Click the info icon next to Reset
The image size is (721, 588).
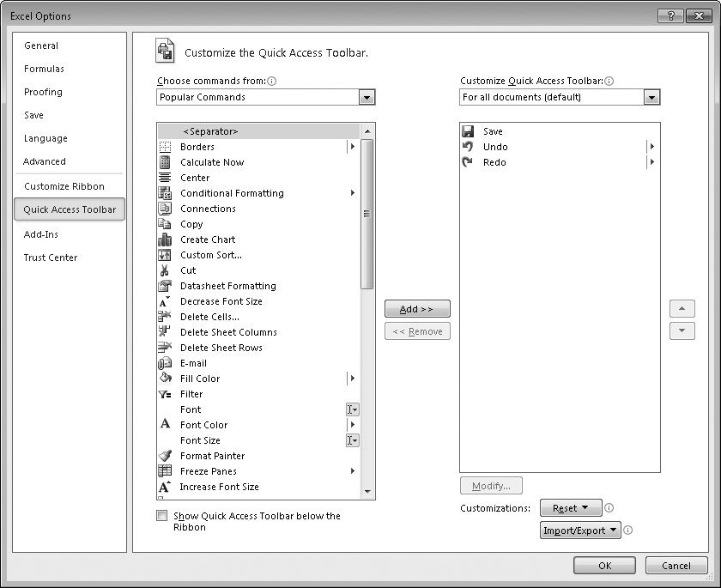(609, 508)
